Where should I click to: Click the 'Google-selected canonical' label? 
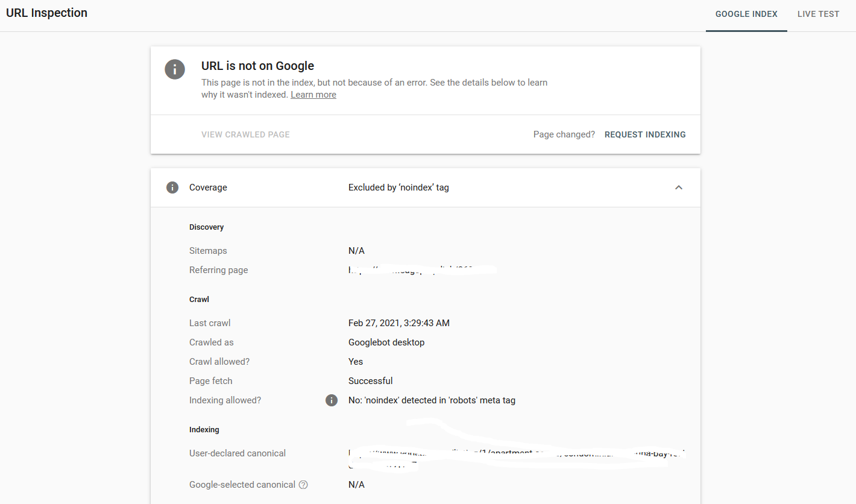242,485
